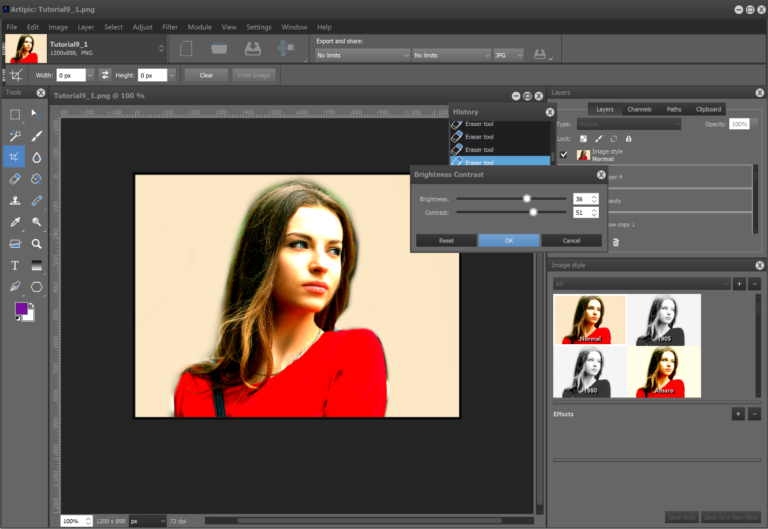
Task: Pick the Eyedropper tool
Action: tap(14, 222)
